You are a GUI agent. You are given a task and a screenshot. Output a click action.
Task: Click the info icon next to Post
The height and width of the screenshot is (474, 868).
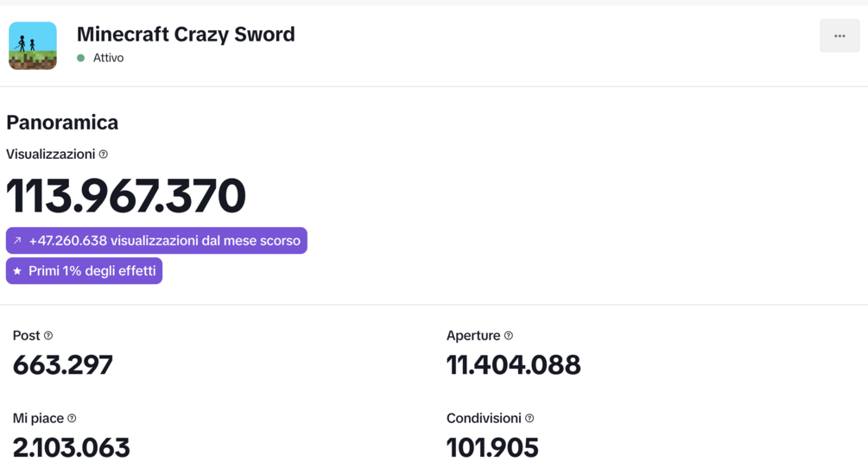(x=48, y=336)
